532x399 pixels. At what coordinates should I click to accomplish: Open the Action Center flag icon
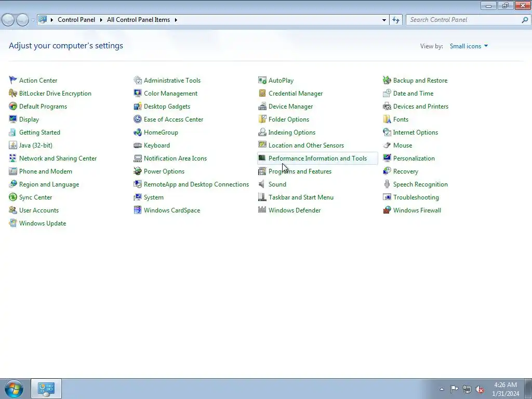coord(13,81)
